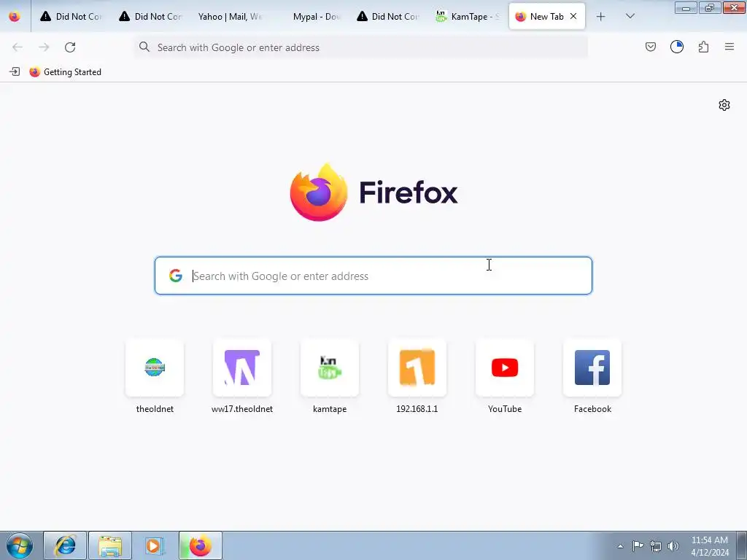Expand the list all tabs chevron
Screen dimensions: 747x560
coord(630,16)
